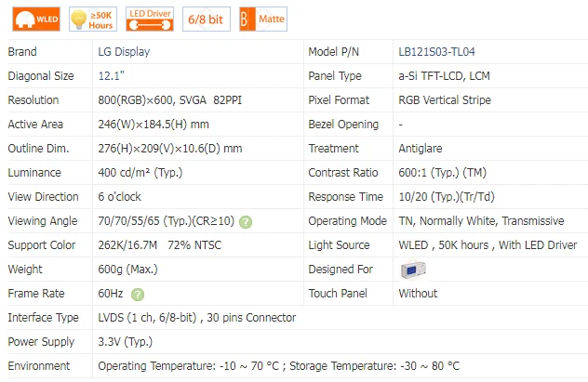This screenshot has width=588, height=382.
Task: Click the 400 cd/m² luminance value
Action: (140, 173)
